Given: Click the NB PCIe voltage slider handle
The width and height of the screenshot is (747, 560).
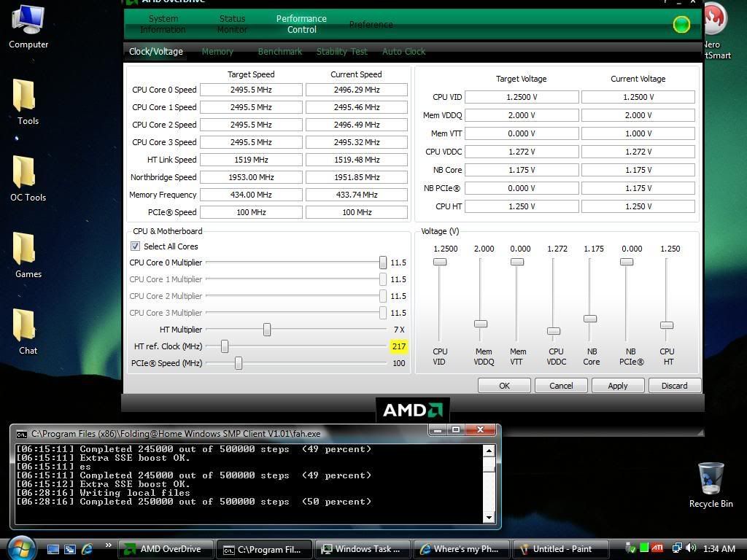Looking at the screenshot, I should (x=627, y=262).
